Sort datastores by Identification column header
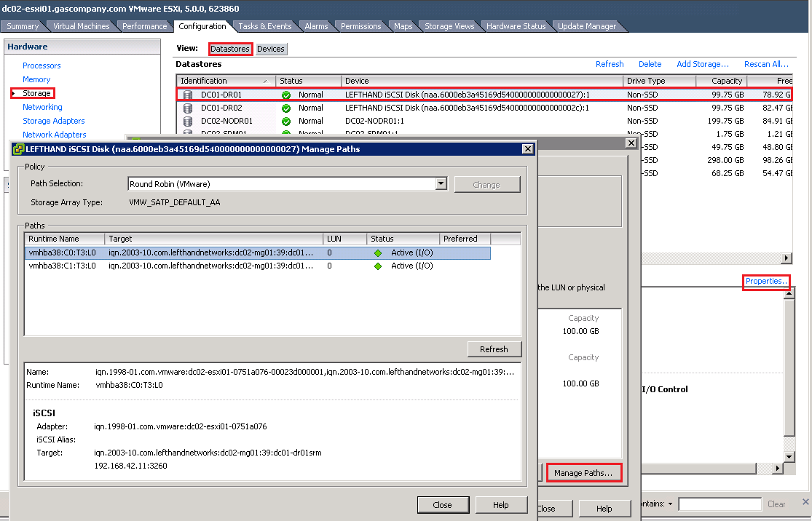The width and height of the screenshot is (812, 521). (x=222, y=81)
